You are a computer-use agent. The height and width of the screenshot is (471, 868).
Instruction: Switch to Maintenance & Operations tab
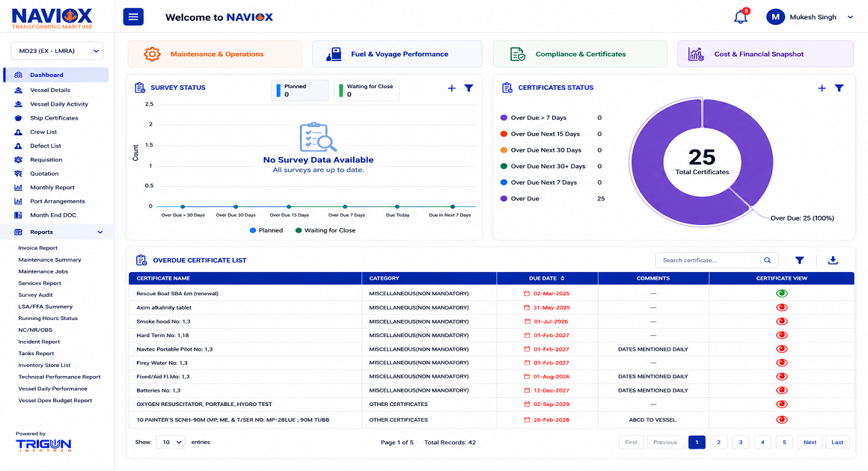tap(215, 54)
